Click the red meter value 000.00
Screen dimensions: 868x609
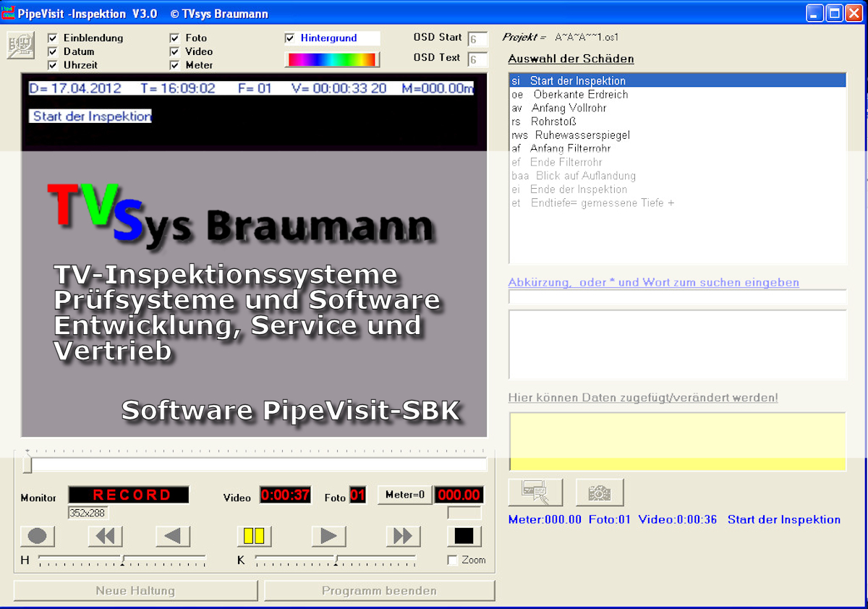(459, 495)
